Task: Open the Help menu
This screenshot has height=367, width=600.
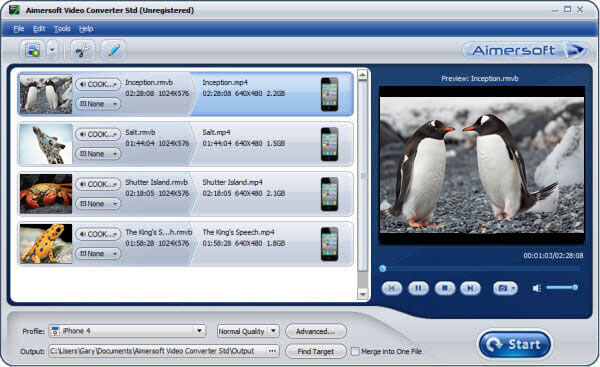Action: click(86, 29)
